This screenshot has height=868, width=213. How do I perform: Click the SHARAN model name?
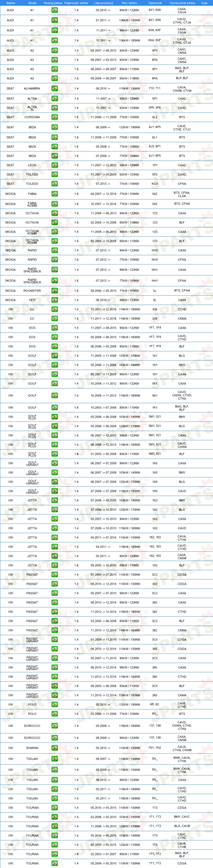point(32,748)
